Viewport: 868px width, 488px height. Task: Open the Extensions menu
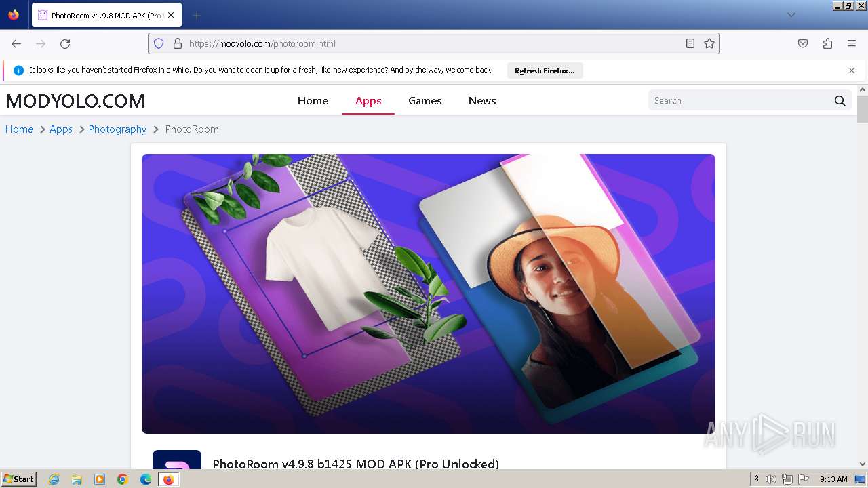click(x=827, y=43)
